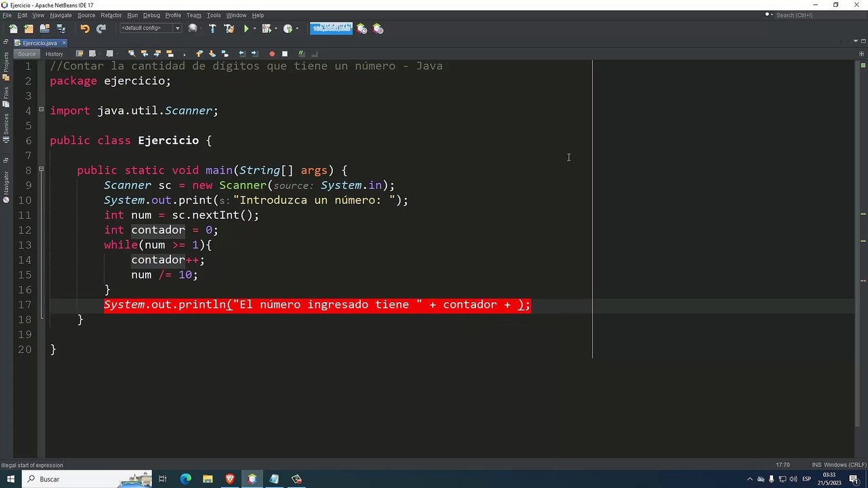This screenshot has width=868, height=488.
Task: Toggle Bookmark icon in editor toolbar
Action: [224, 54]
